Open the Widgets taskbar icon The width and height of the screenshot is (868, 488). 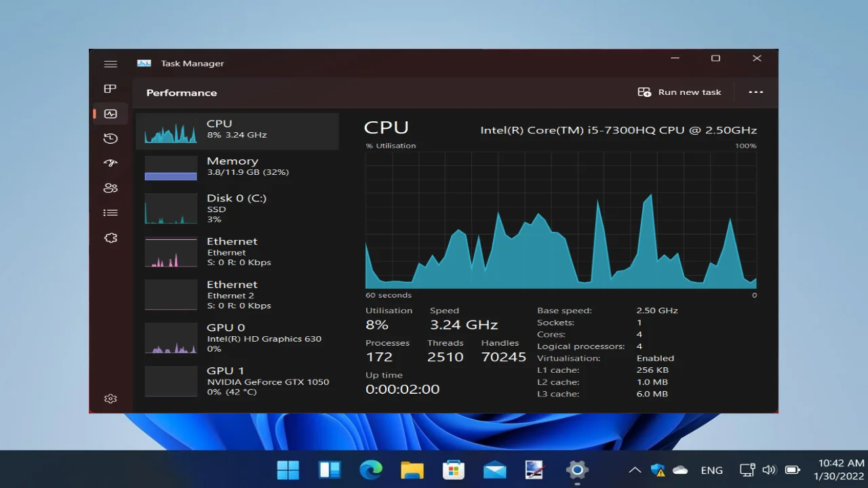[330, 470]
